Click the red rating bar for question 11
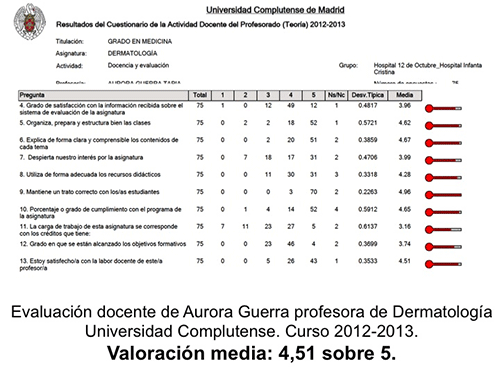This screenshot has height=375, width=500. point(443,229)
